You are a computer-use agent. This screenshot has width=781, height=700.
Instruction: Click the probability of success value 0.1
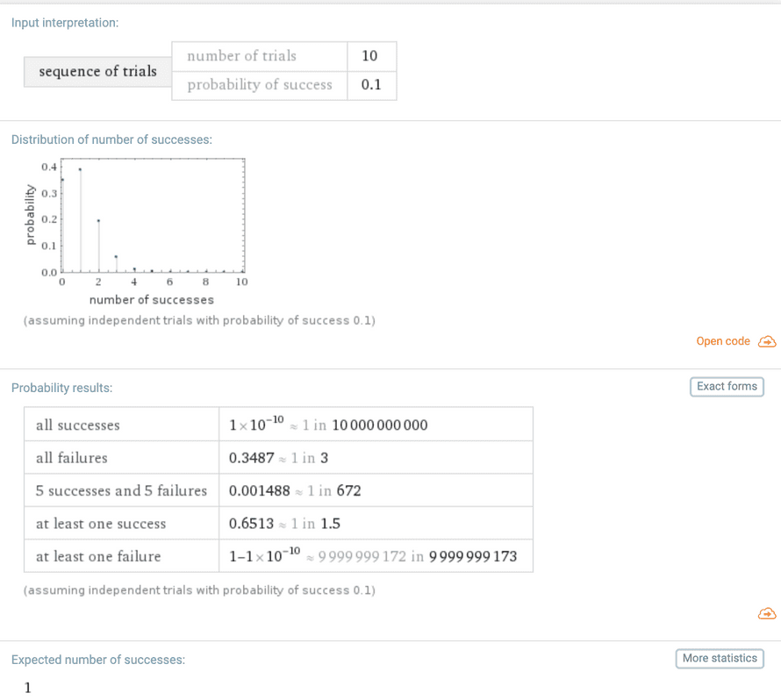pyautogui.click(x=371, y=85)
